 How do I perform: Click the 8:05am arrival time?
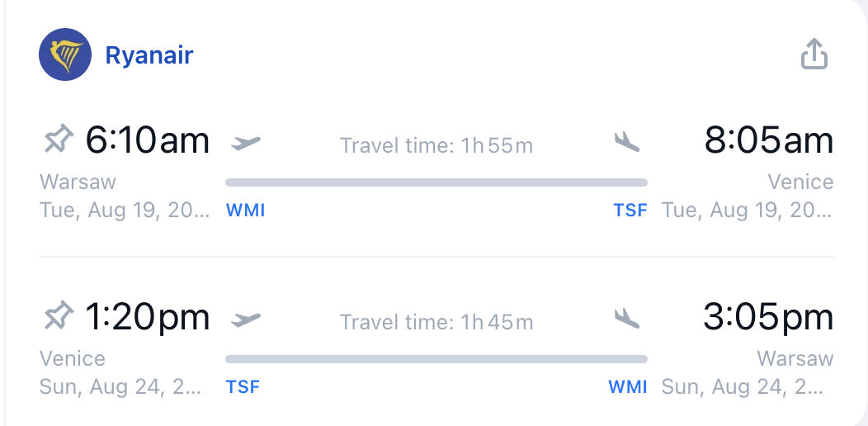click(x=769, y=140)
